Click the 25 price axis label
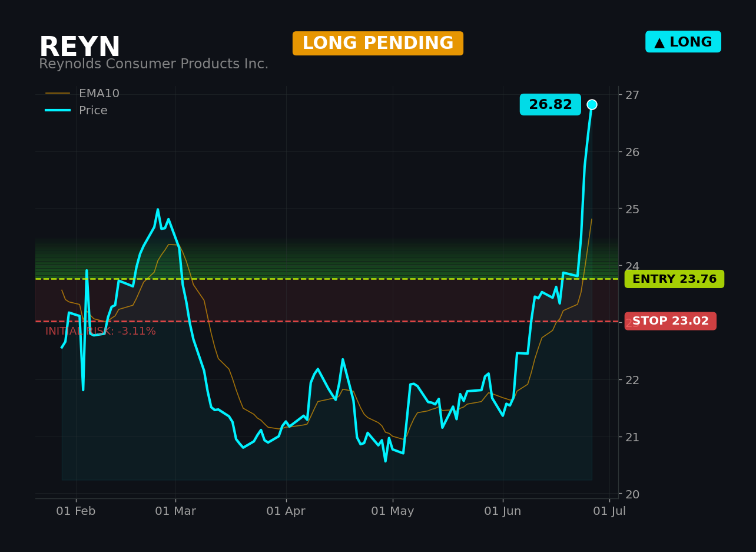This screenshot has height=552, width=756. 632,209
